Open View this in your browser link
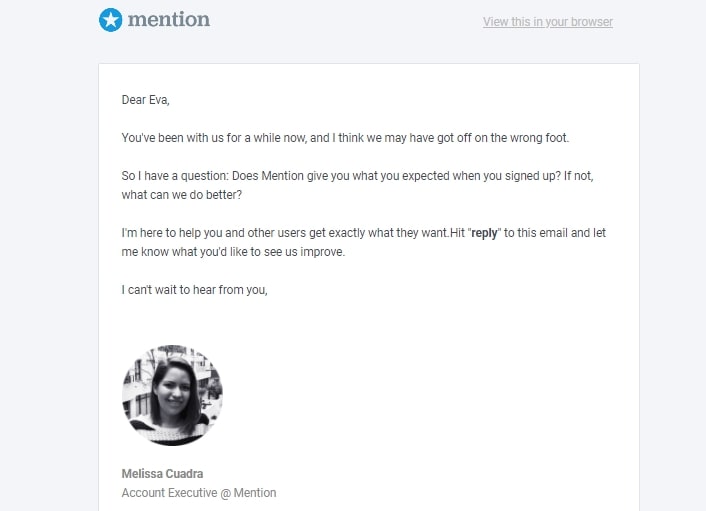The width and height of the screenshot is (706, 511). coord(548,22)
